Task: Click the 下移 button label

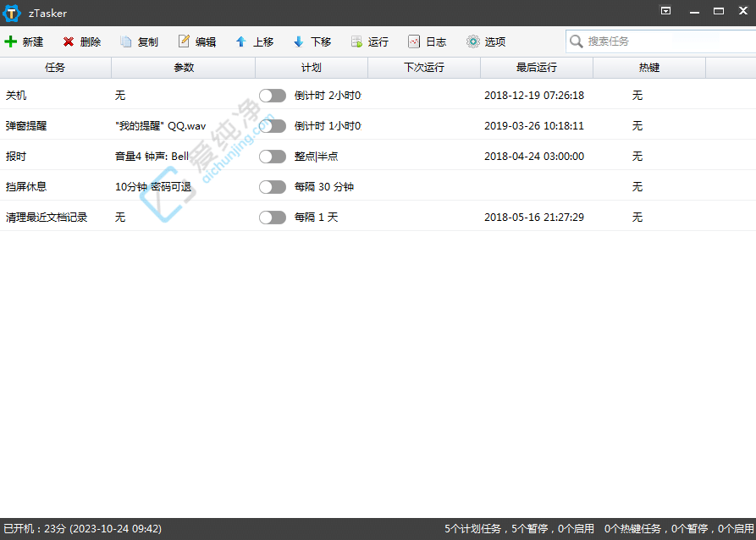Action: tap(321, 42)
